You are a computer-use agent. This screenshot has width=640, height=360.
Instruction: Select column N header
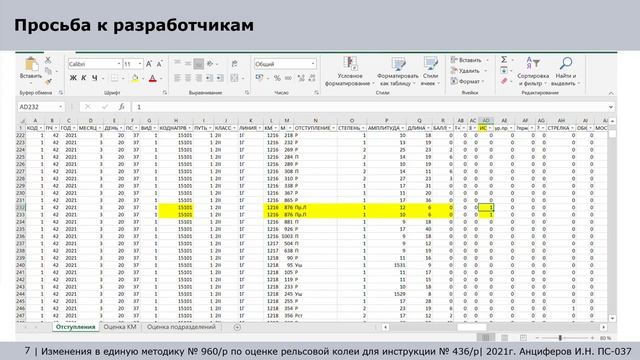(316, 120)
